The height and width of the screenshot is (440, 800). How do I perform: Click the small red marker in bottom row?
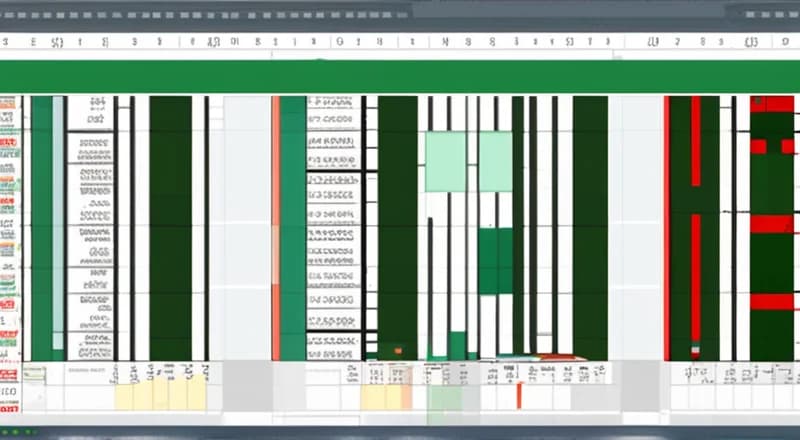(519, 395)
